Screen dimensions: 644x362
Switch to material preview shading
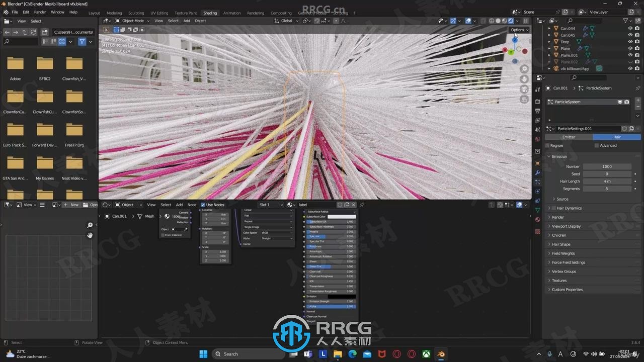point(504,21)
